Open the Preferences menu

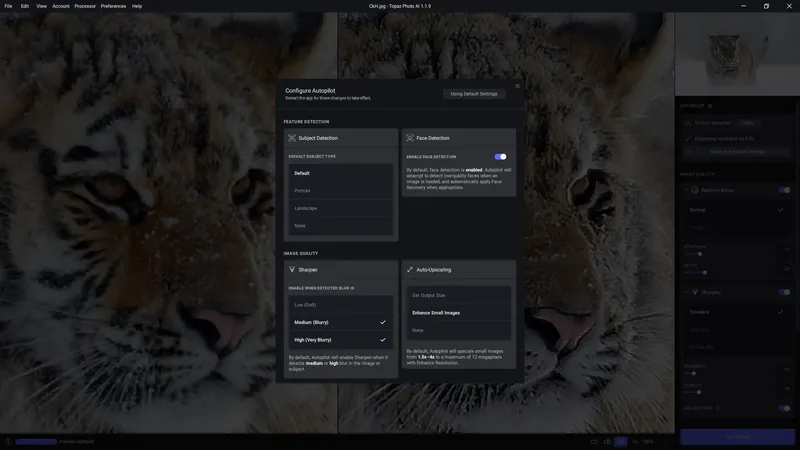tap(113, 6)
